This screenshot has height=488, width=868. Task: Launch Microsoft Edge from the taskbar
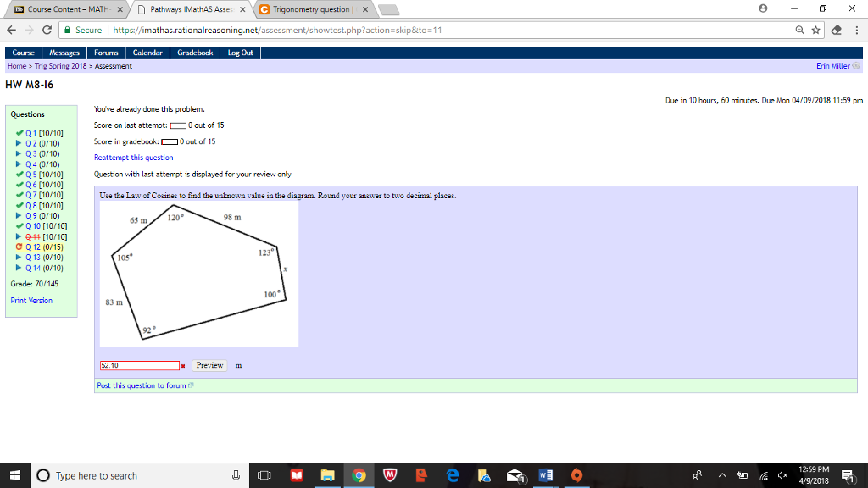click(453, 474)
